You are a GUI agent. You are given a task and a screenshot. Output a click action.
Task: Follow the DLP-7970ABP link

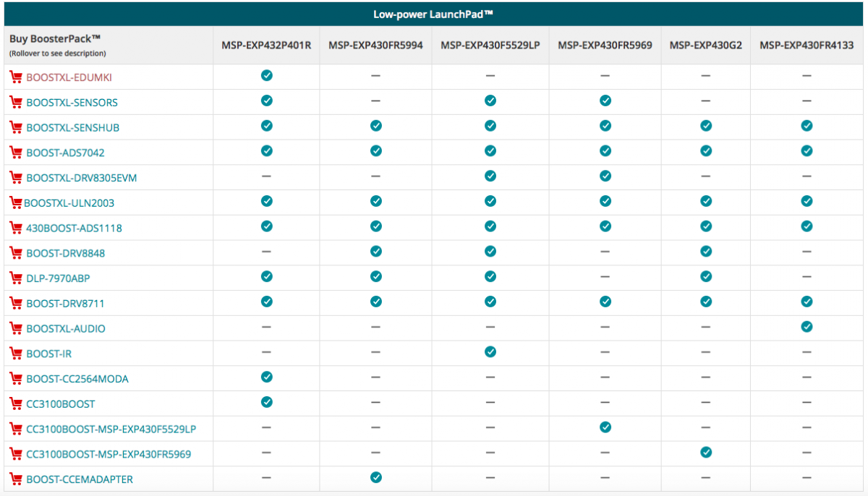[58, 278]
